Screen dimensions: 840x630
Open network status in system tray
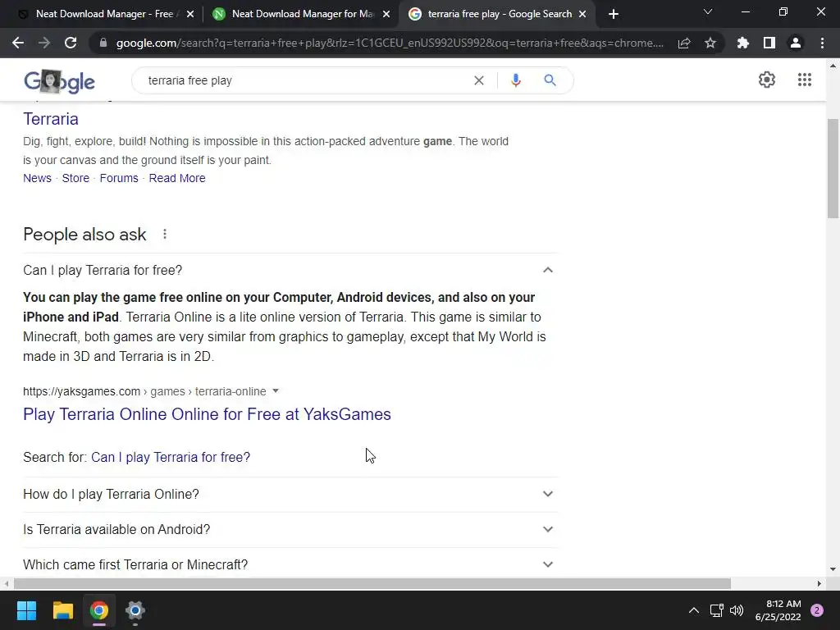pos(716,610)
